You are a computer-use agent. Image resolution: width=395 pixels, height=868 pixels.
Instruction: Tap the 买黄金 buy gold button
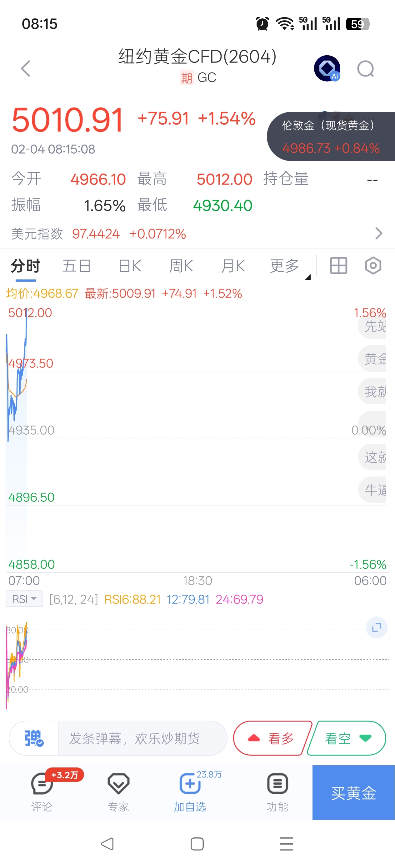point(353,792)
